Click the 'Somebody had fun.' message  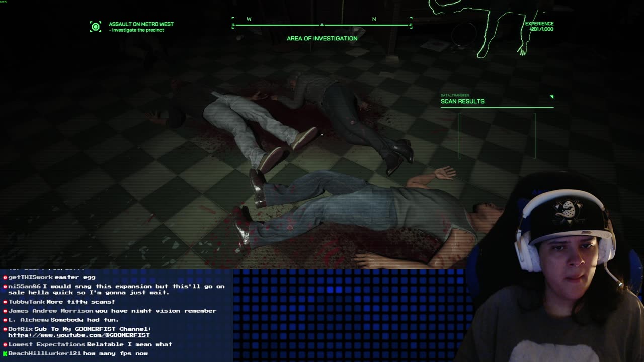85,320
